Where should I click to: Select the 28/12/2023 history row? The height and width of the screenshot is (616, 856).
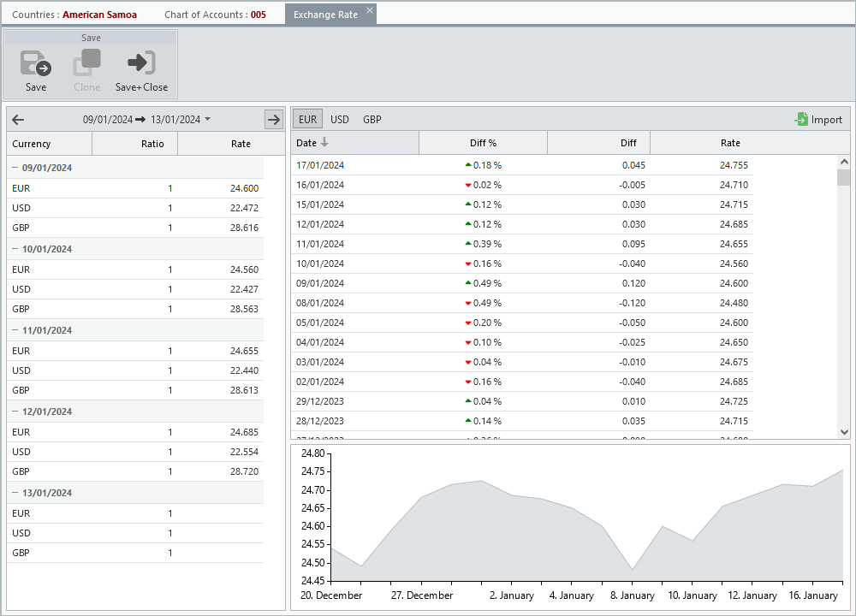click(x=522, y=421)
